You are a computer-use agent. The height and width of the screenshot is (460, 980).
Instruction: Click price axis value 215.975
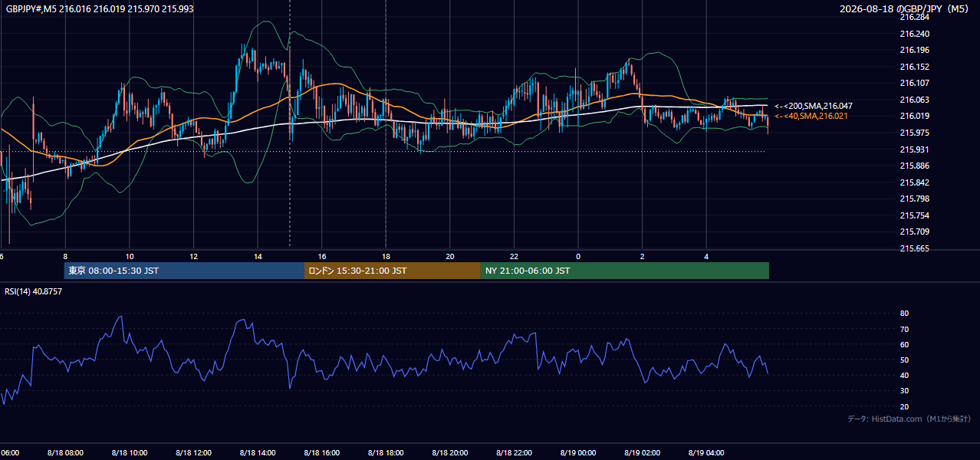click(x=914, y=133)
